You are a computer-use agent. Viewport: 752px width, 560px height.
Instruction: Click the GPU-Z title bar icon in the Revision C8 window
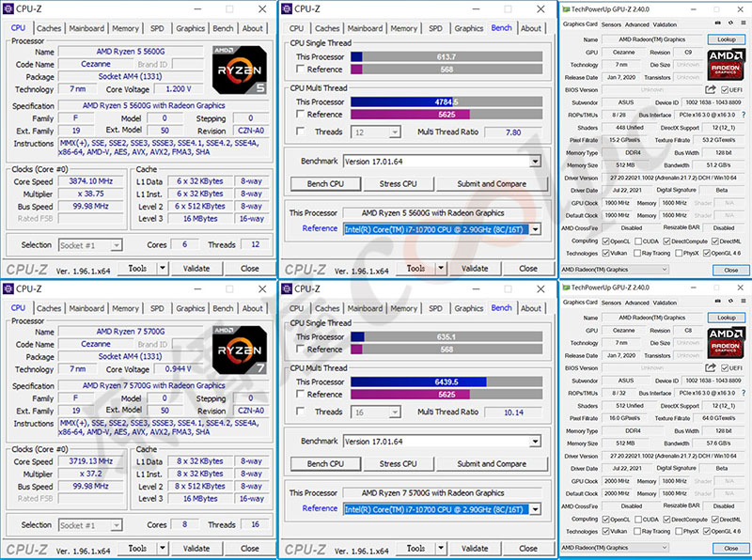[x=567, y=288]
